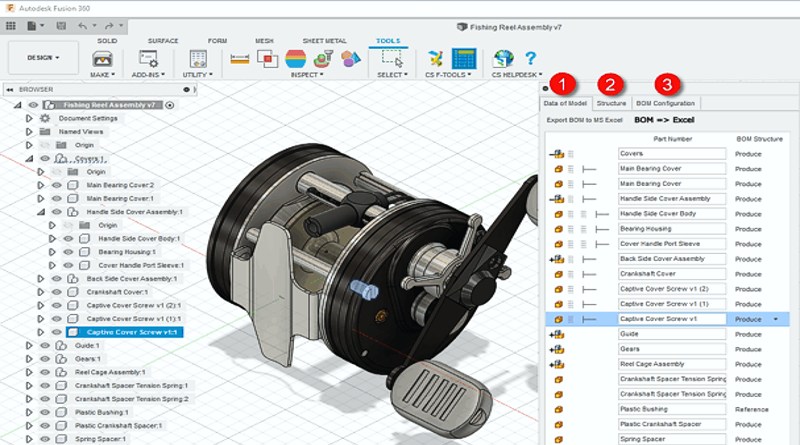Toggle visibility of Fishing Reel Assembly v7

33,105
